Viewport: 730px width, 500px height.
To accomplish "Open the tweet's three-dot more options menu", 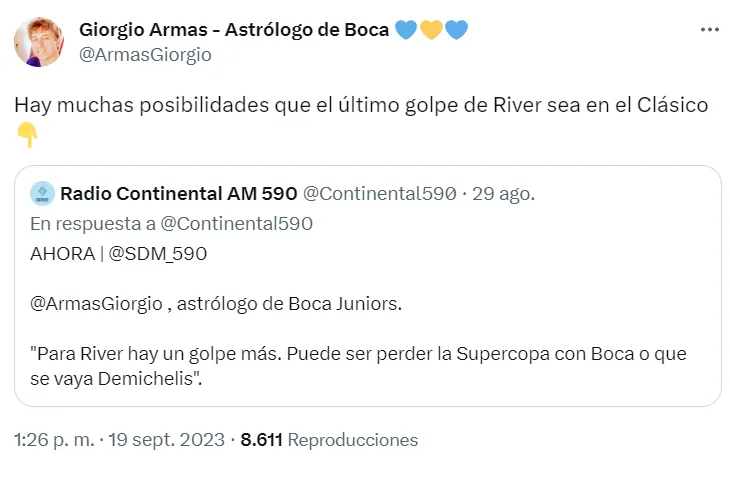I will (x=709, y=30).
